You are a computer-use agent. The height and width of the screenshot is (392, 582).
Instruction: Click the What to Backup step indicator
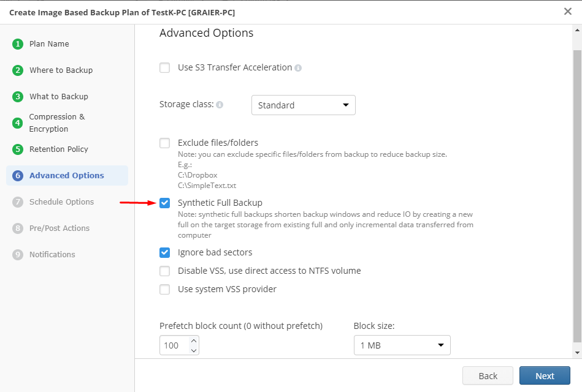pyautogui.click(x=17, y=97)
